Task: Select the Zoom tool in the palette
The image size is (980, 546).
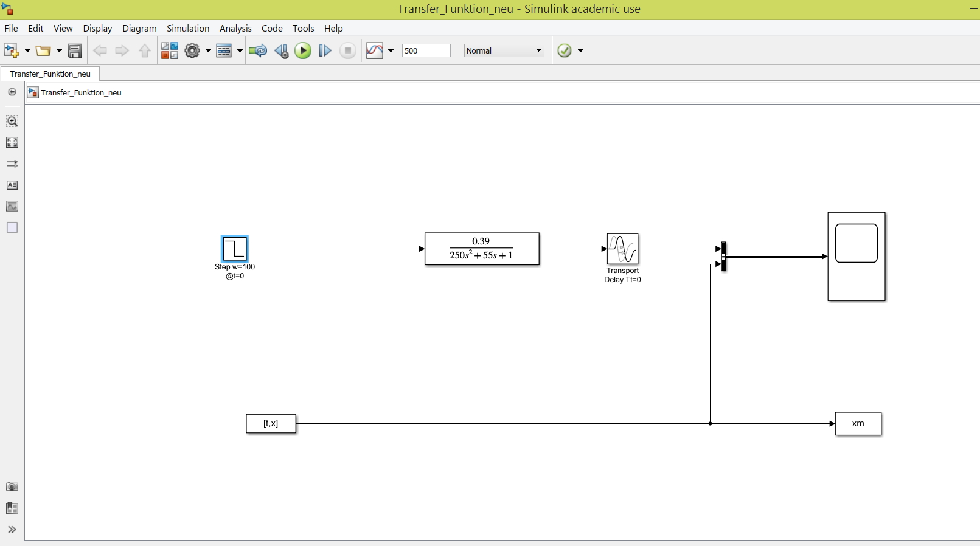Action: (12, 121)
